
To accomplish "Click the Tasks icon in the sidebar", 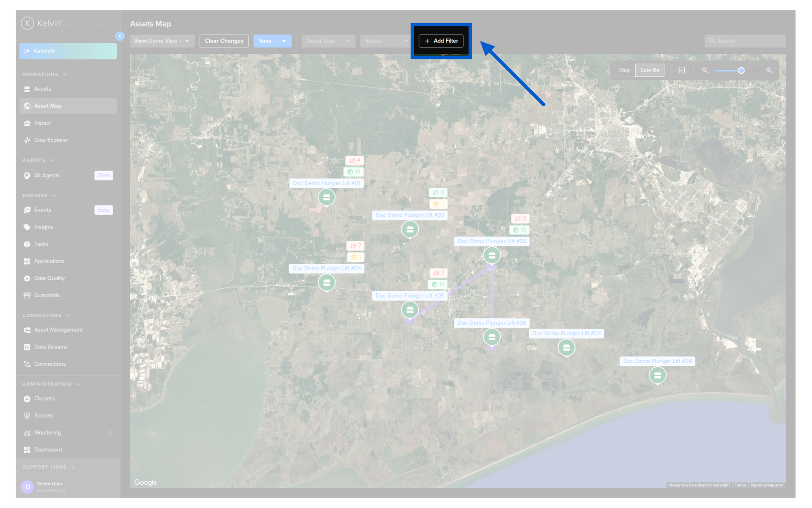I will click(x=27, y=244).
